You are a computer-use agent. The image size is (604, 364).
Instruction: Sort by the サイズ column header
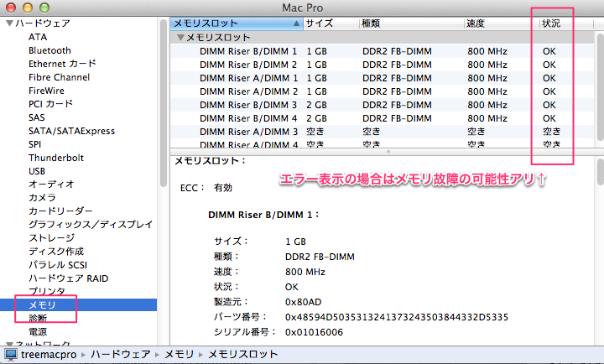(x=331, y=23)
